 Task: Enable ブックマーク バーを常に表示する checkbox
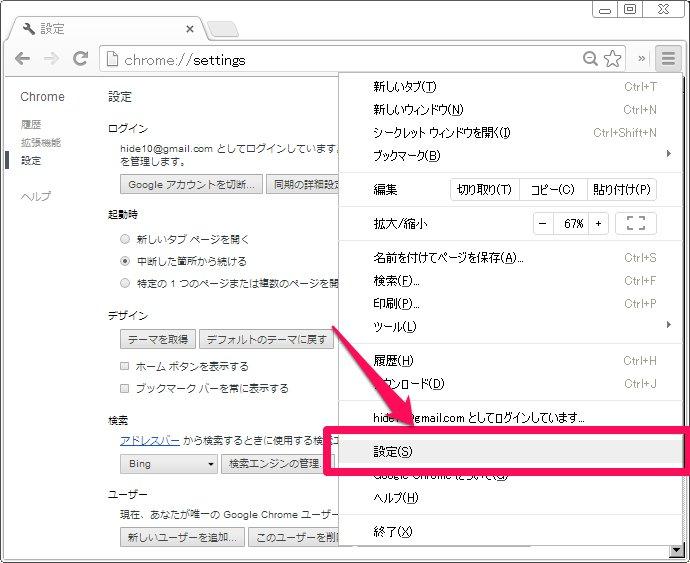[125, 388]
